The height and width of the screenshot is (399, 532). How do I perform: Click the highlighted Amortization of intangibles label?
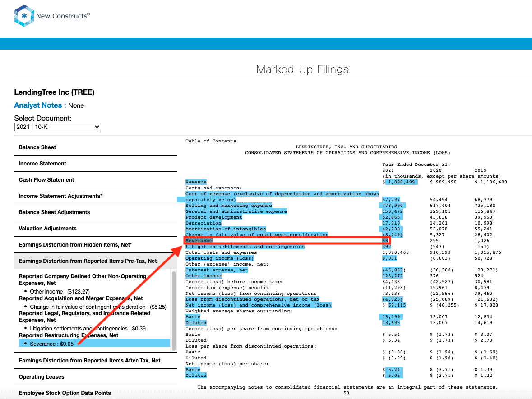click(x=226, y=229)
